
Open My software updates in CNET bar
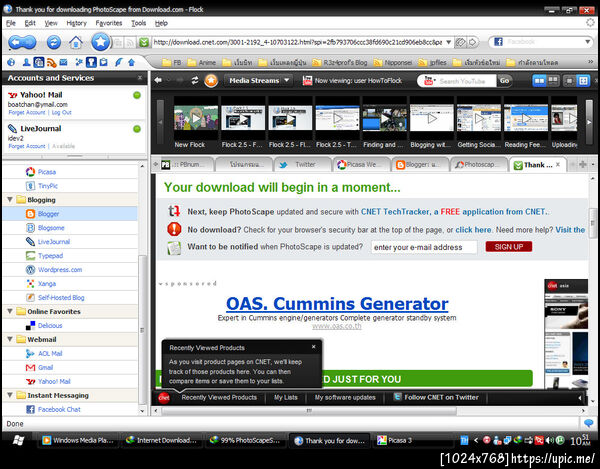click(345, 397)
